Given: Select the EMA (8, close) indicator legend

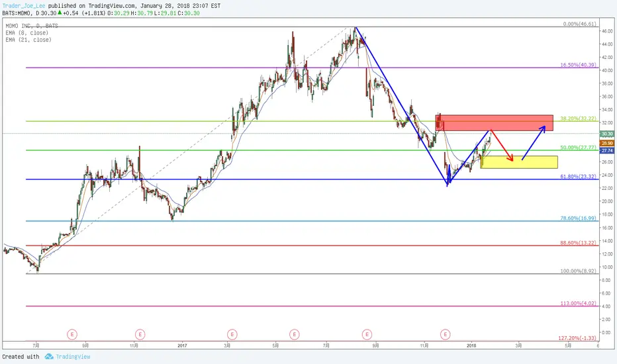Looking at the screenshot, I should [x=26, y=32].
